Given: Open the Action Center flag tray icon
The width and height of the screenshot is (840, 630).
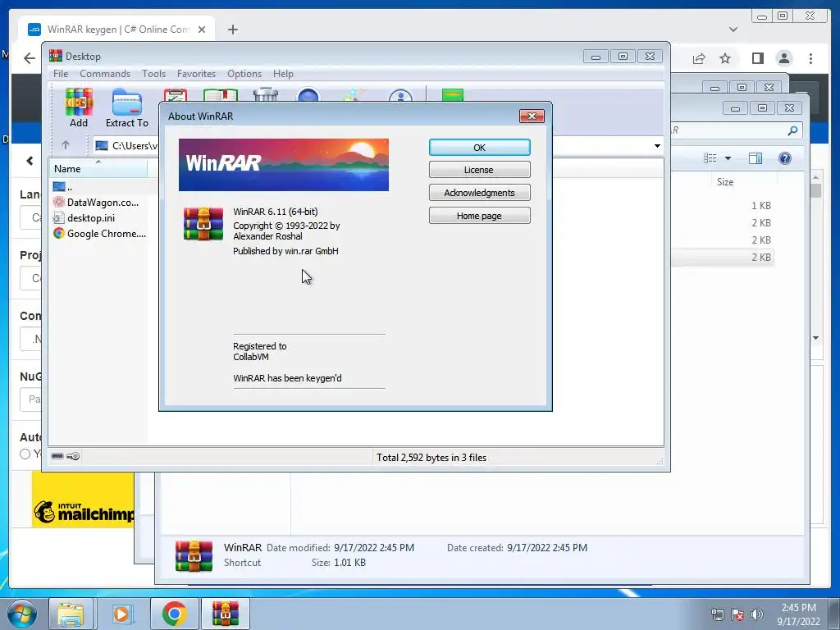Looking at the screenshot, I should 737,614.
